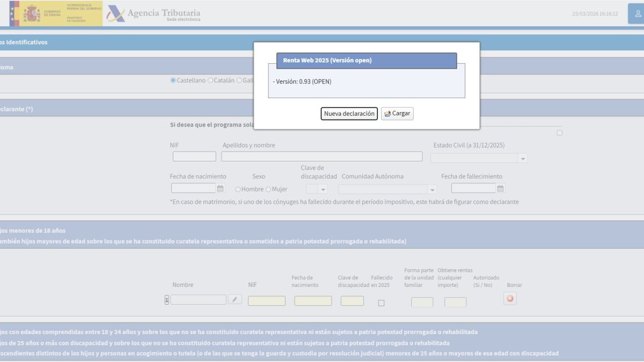Click the Agencia Tributaria logo
Image resolution: width=644 pixels, height=362 pixels.
click(153, 14)
